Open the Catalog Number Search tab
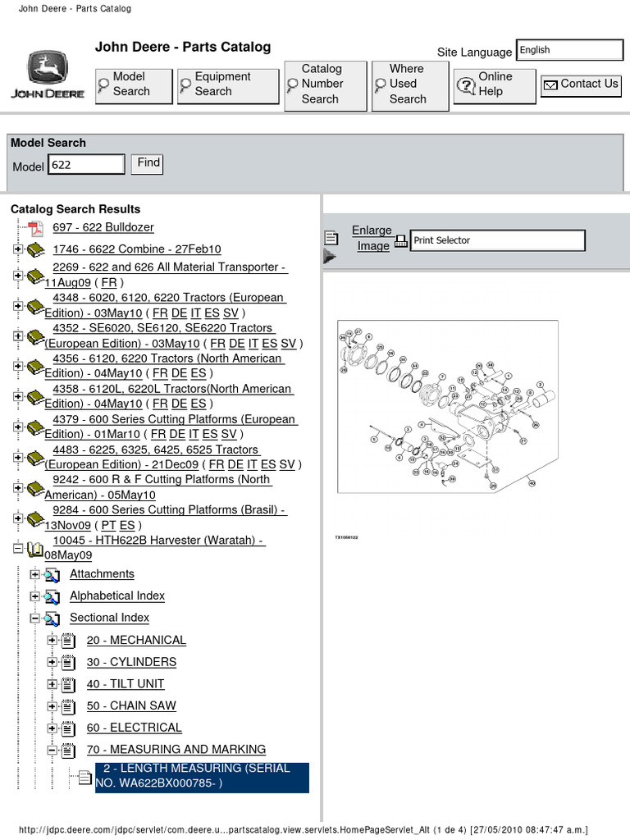This screenshot has width=630, height=840. [325, 85]
